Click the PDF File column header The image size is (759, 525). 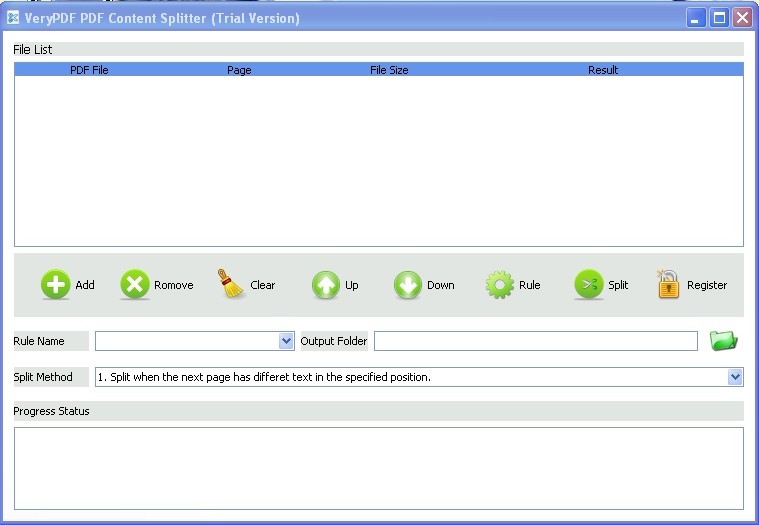coord(89,70)
